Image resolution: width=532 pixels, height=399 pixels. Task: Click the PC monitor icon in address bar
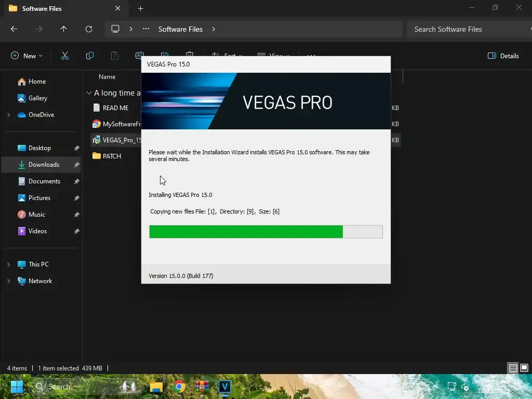point(115,29)
